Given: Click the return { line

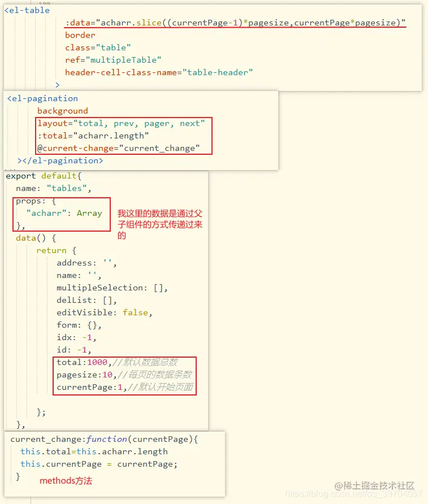Looking at the screenshot, I should 57,251.
